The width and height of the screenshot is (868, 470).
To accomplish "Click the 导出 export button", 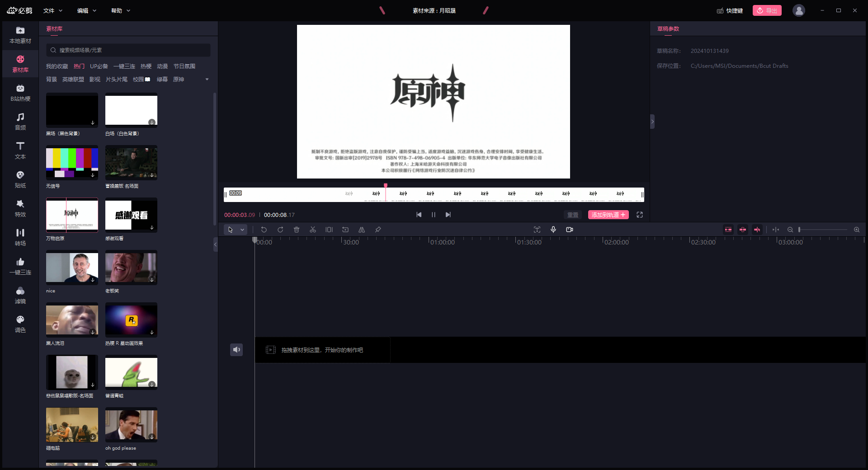I will coord(767,10).
